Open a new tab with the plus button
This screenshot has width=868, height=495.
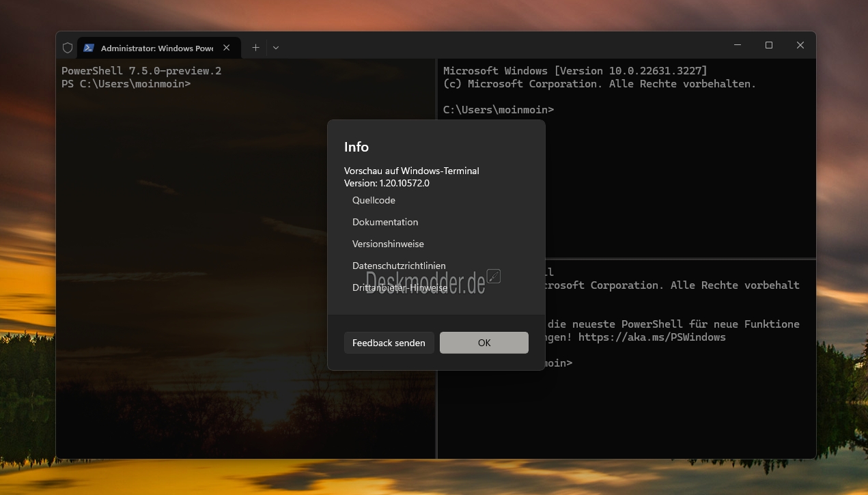(x=255, y=48)
